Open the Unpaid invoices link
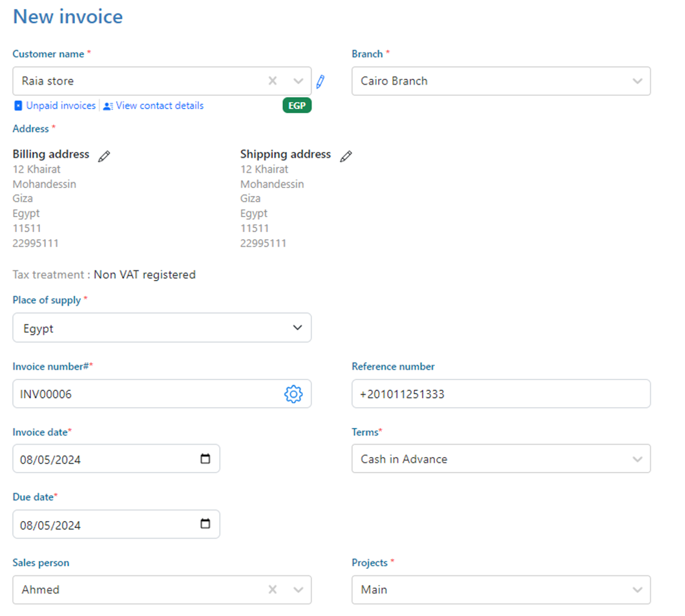685x616 pixels. click(x=60, y=105)
